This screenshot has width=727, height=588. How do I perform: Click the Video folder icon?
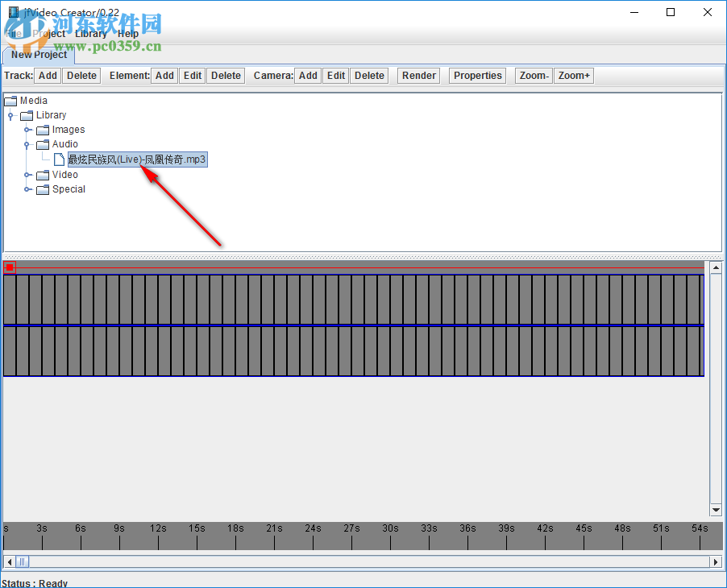pyautogui.click(x=43, y=175)
